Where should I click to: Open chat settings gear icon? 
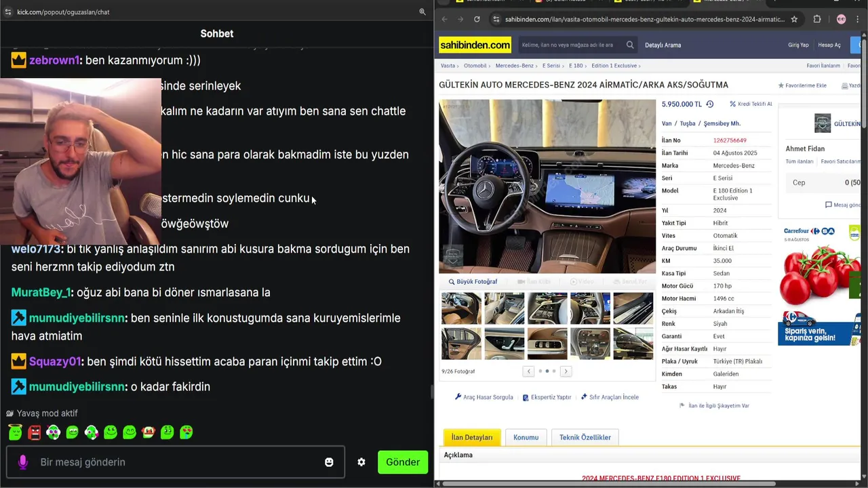[x=361, y=462]
